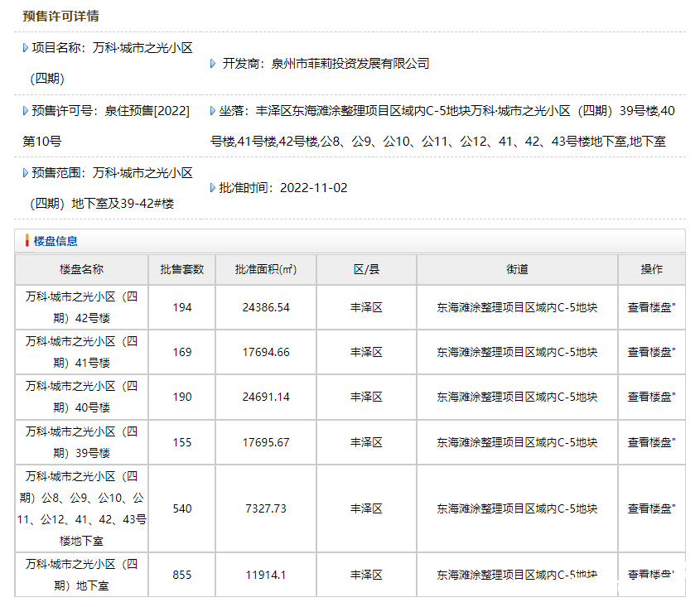Click 东海滩涂整理项目区域内C-5地块 in the 41号楼 row

click(x=518, y=352)
